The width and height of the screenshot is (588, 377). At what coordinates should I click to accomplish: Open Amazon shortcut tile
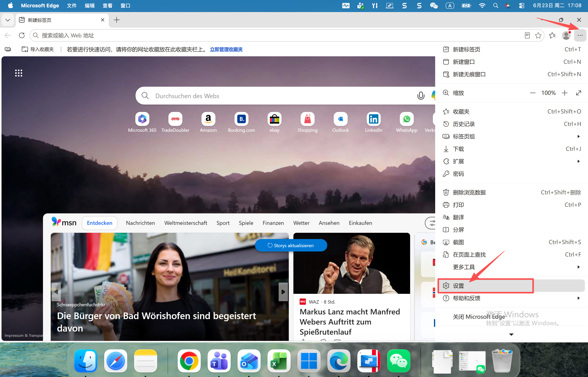click(208, 122)
